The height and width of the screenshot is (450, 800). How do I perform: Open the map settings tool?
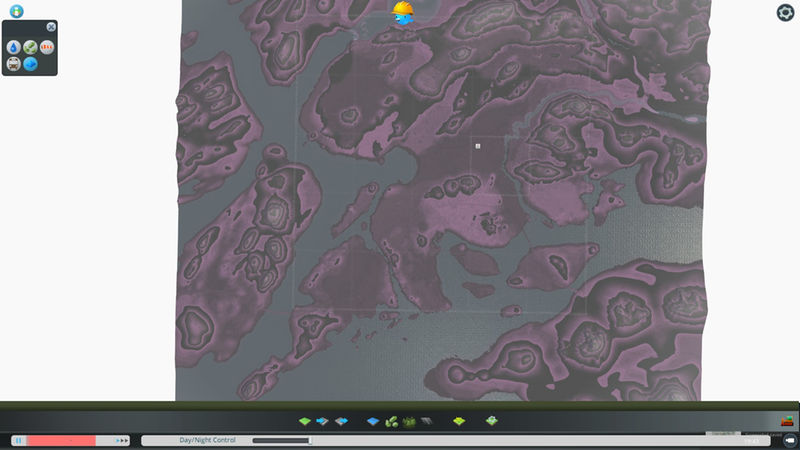[491, 421]
